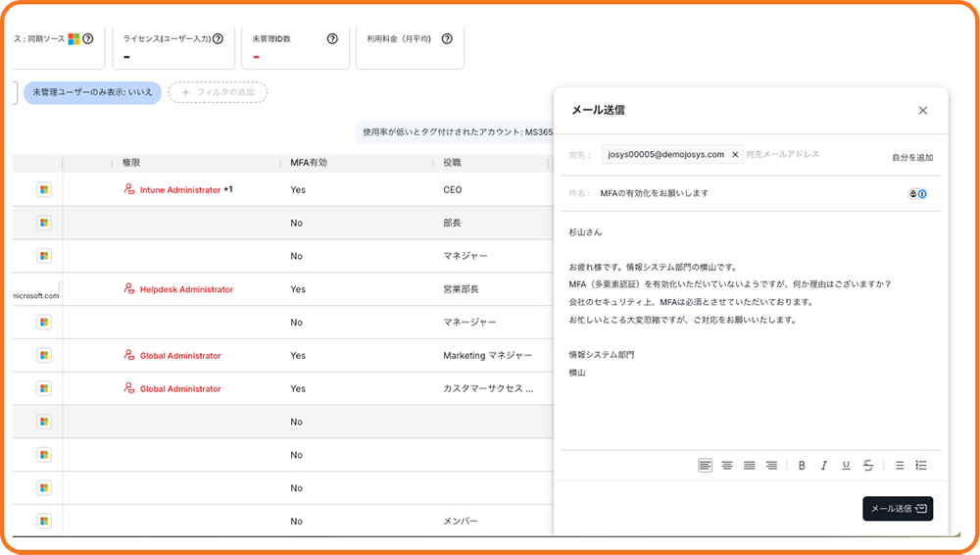Toggle italic text formatting

tap(823, 466)
